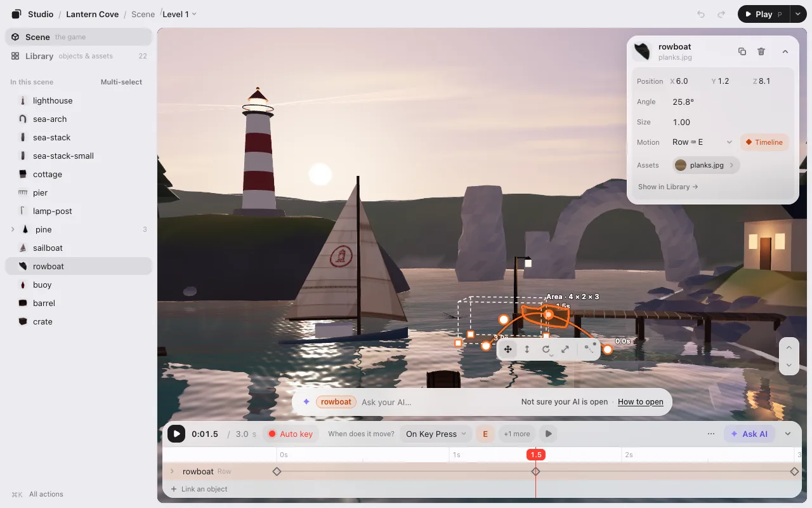Click the planks.jpg asset swatch chip

pyautogui.click(x=705, y=165)
